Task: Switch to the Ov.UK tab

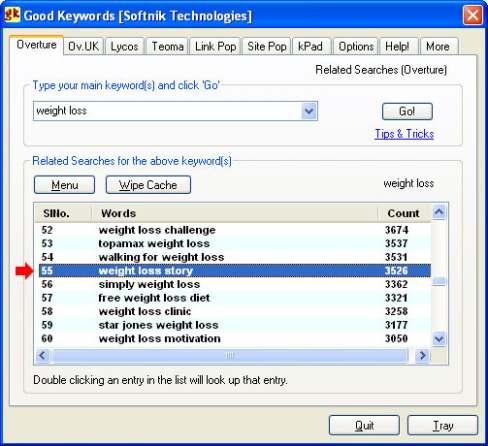Action: coord(83,46)
